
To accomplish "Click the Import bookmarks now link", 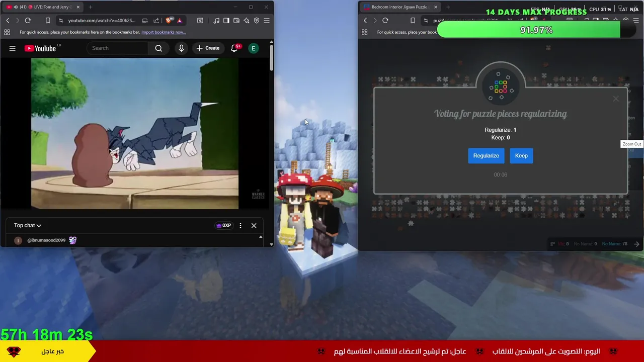I will pos(164,32).
